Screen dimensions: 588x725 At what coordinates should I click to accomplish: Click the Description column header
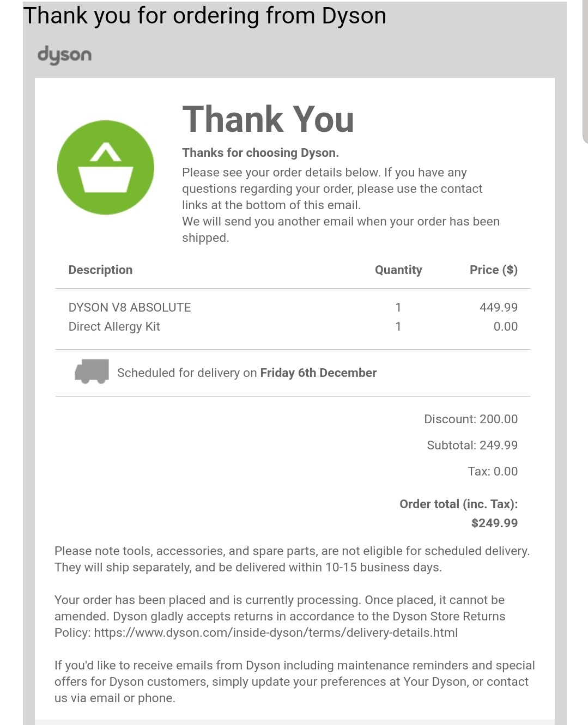point(100,270)
